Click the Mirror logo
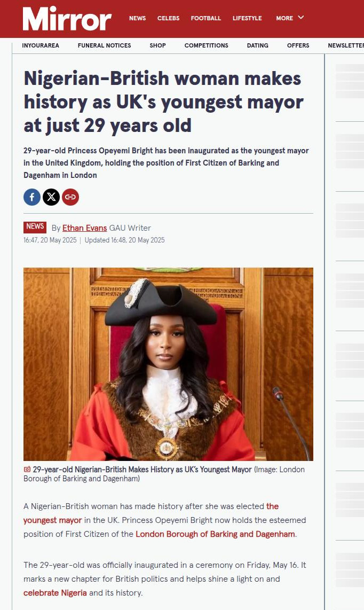Image resolution: width=364 pixels, height=610 pixels. point(67,18)
